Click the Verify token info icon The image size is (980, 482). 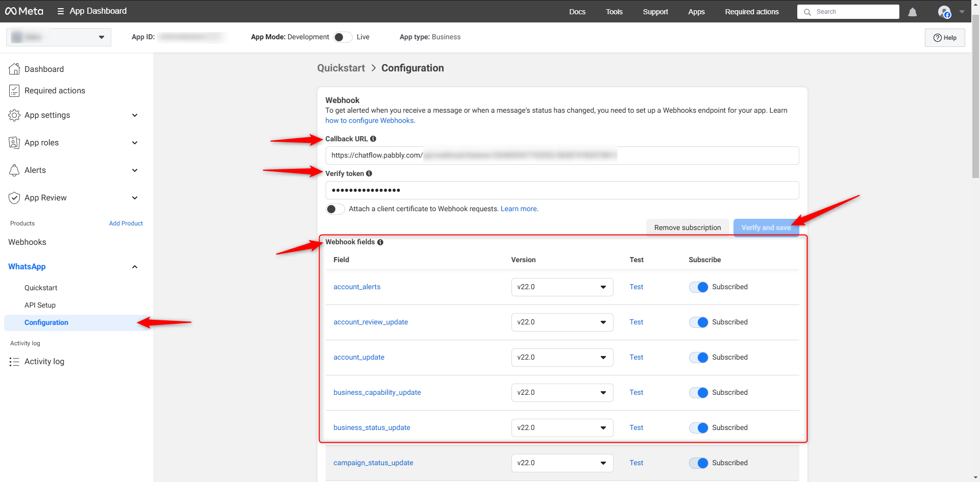click(369, 173)
